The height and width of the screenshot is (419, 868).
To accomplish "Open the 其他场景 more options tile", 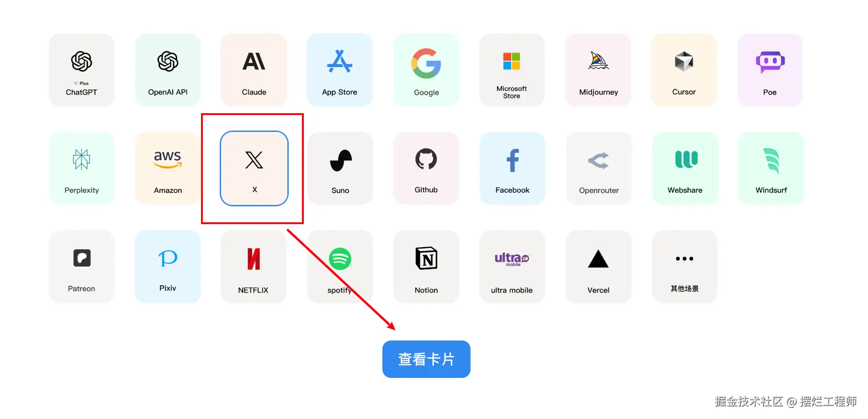I will pos(685,267).
